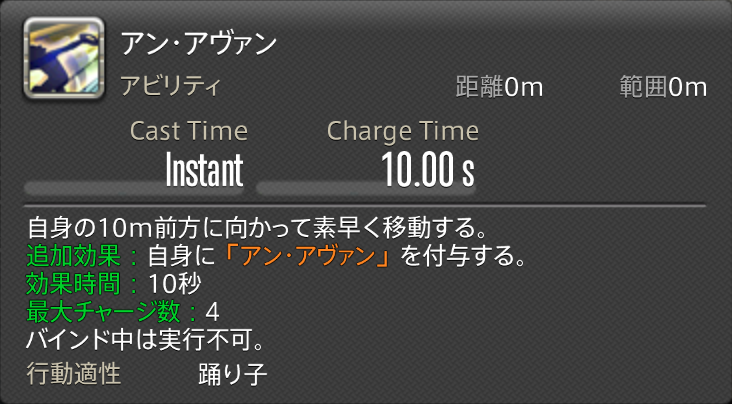
Task: Click the description line about 10m前方
Action: 258,229
